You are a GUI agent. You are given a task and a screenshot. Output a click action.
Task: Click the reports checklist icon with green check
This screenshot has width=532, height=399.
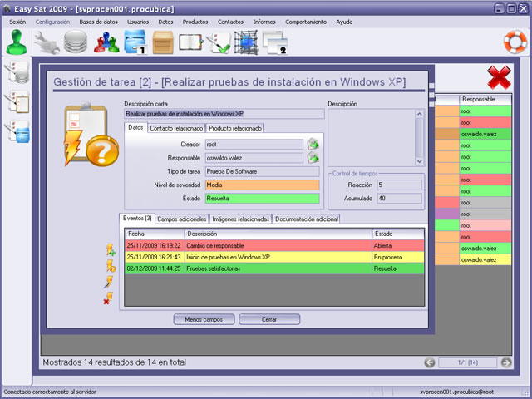point(219,42)
